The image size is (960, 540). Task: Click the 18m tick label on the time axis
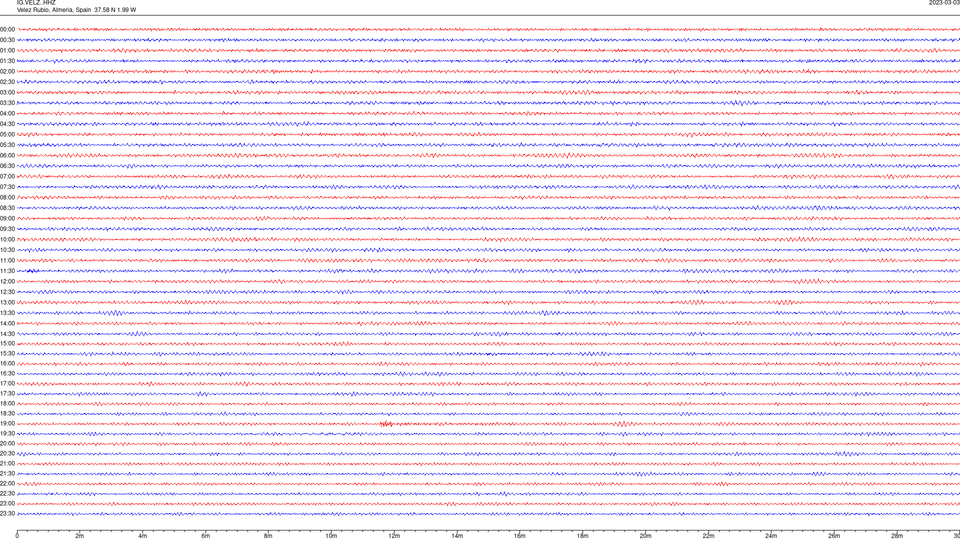(582, 536)
